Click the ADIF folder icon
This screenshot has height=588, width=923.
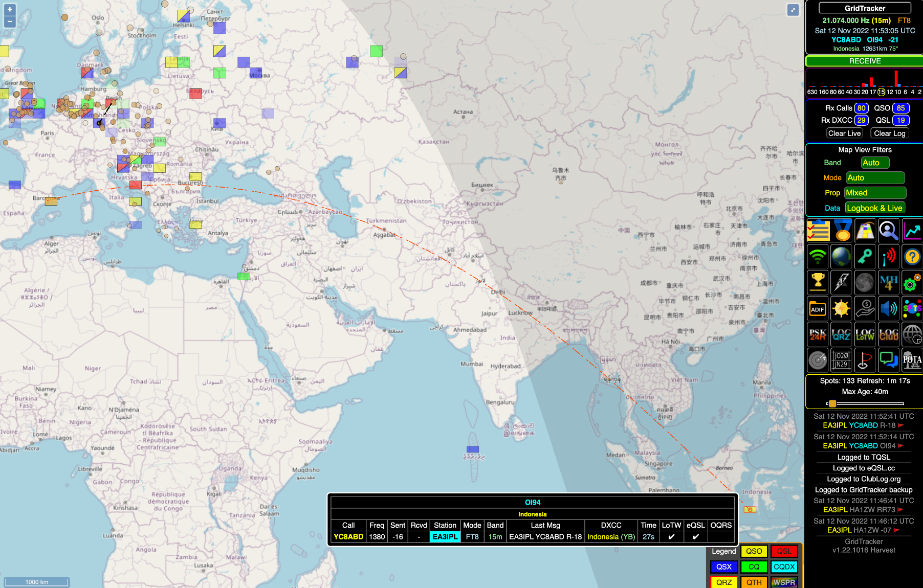(818, 308)
